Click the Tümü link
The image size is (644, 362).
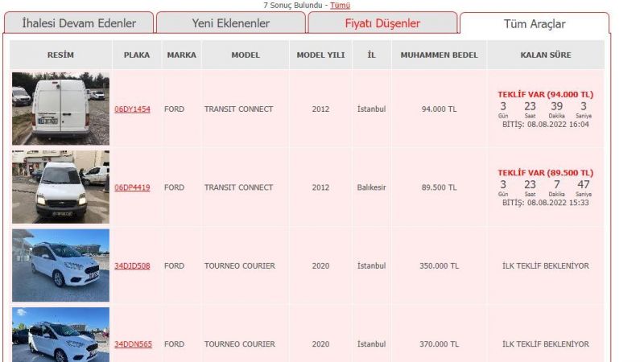click(x=340, y=6)
